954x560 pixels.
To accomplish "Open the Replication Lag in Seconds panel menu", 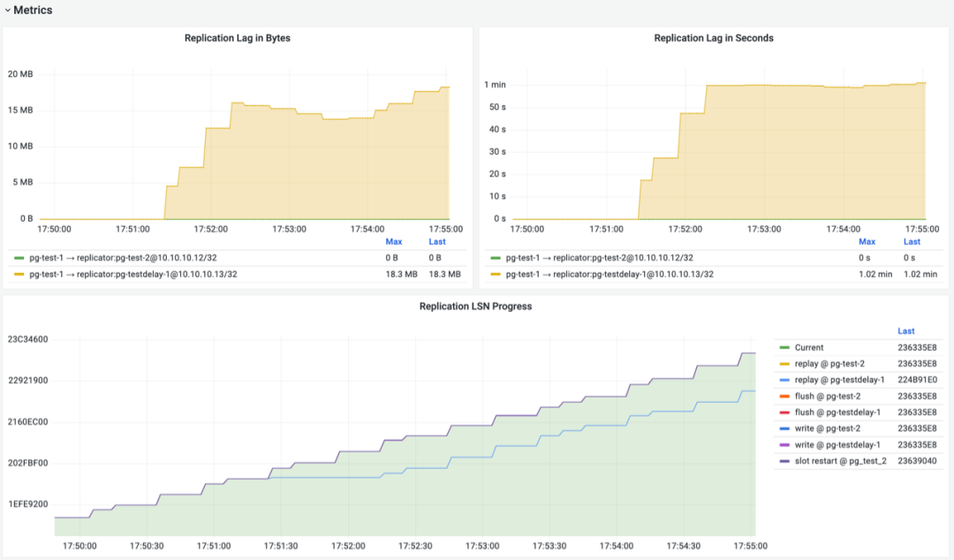I will coord(713,38).
